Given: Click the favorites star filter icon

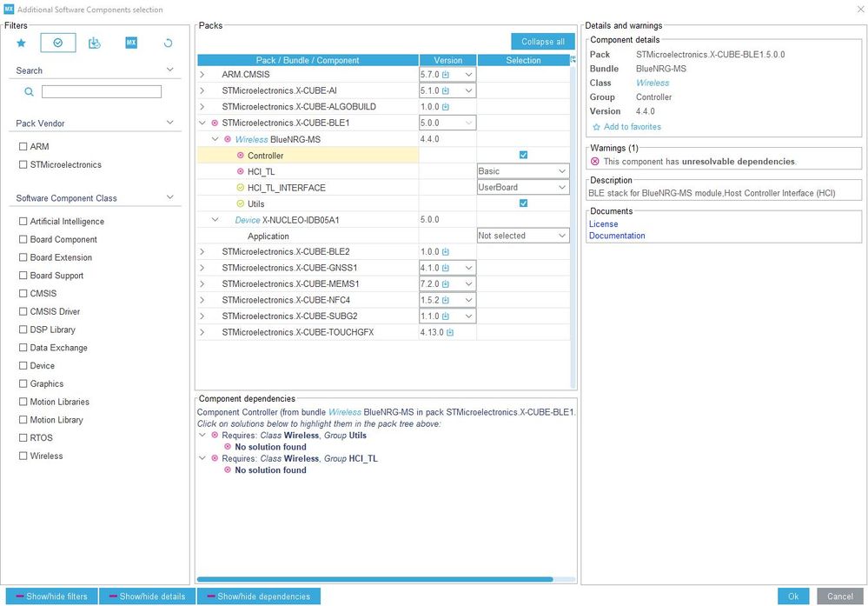Looking at the screenshot, I should 21,43.
